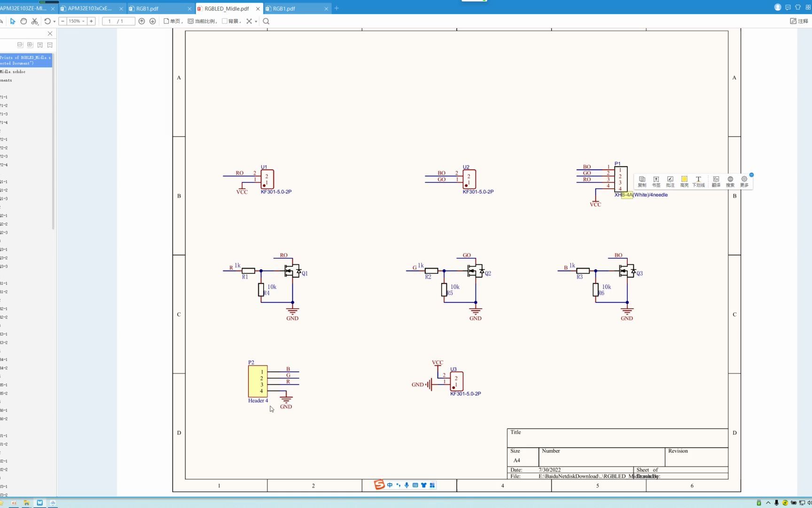Open Sogou soft keyboard icon
The height and width of the screenshot is (508, 812).
pos(415,485)
